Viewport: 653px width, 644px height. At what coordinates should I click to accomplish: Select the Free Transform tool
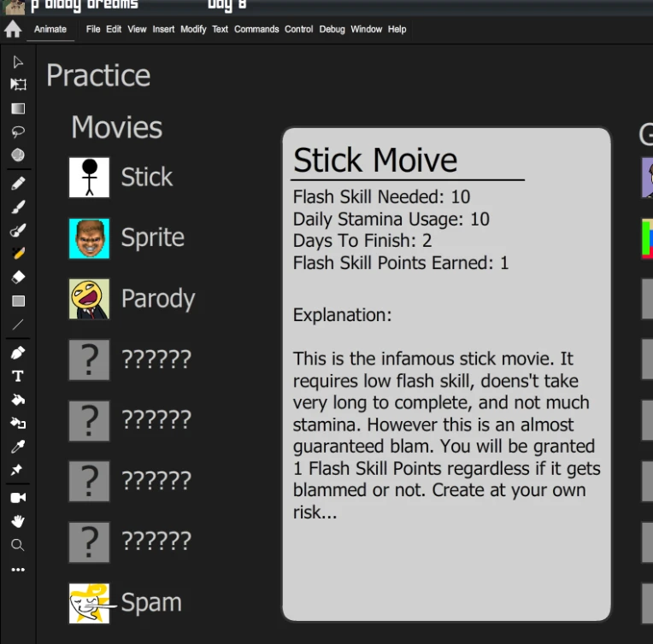(x=18, y=85)
